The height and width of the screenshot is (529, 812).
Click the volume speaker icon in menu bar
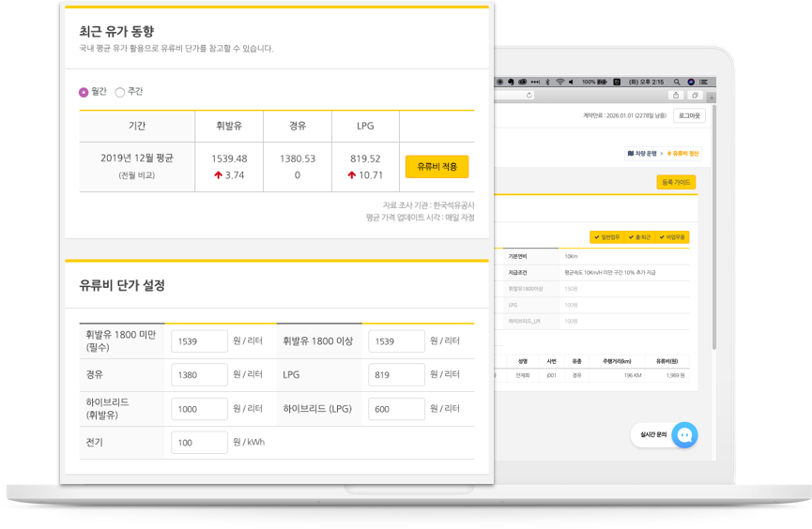(571, 82)
